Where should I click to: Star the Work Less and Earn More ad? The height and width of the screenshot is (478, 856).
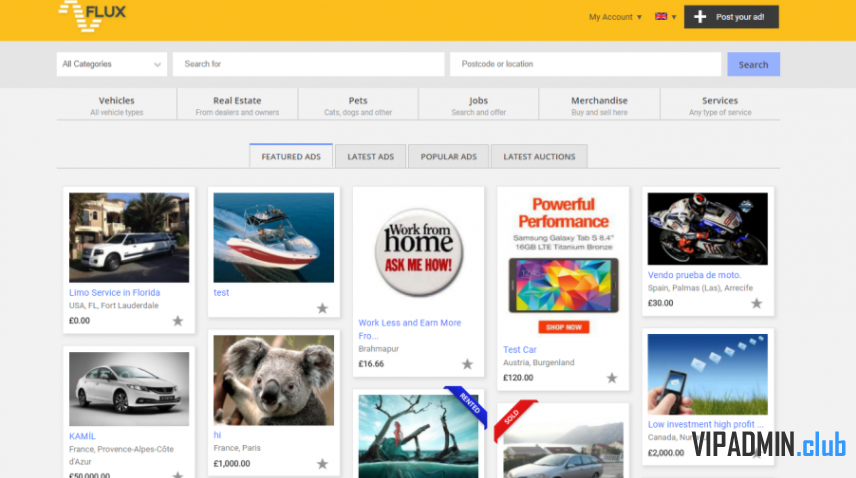[x=467, y=364]
